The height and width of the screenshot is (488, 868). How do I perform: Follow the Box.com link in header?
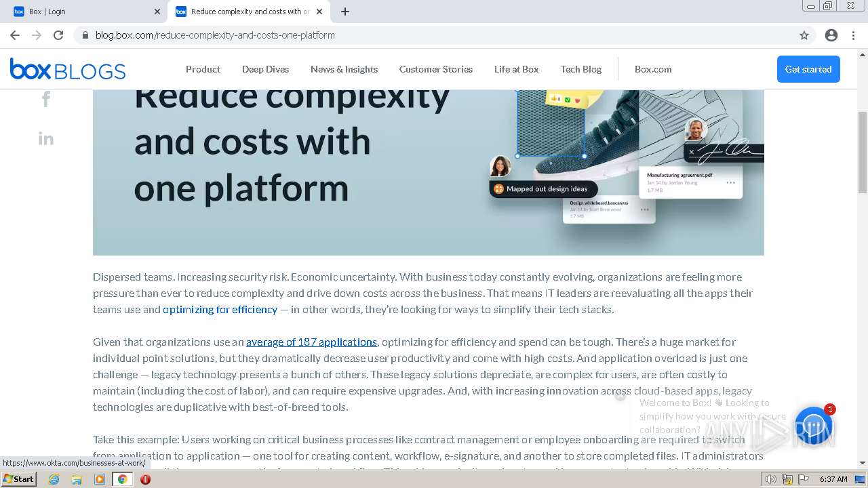pyautogui.click(x=653, y=69)
